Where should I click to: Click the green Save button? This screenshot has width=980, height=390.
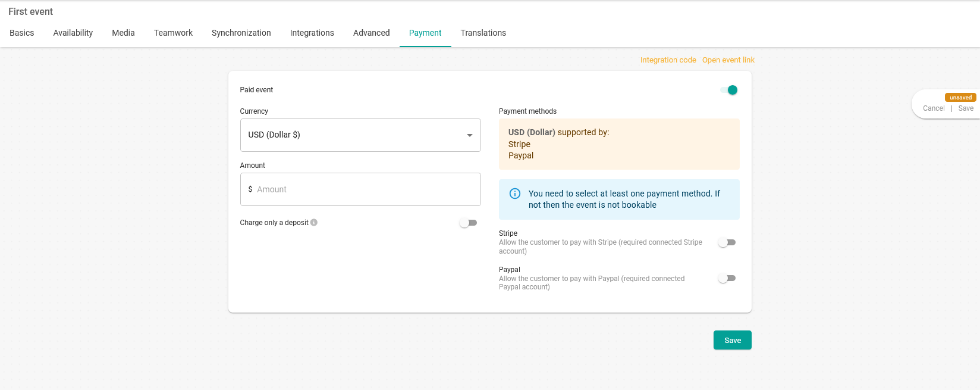[x=732, y=340]
